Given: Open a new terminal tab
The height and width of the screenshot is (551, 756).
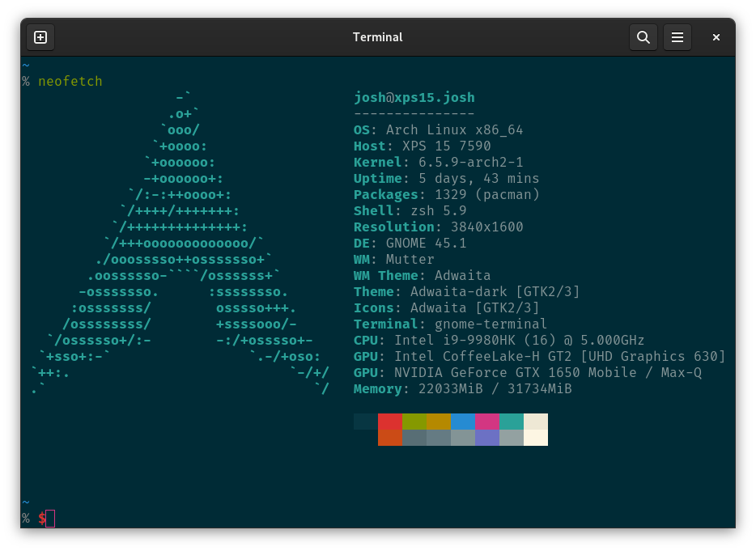Looking at the screenshot, I should 40,37.
